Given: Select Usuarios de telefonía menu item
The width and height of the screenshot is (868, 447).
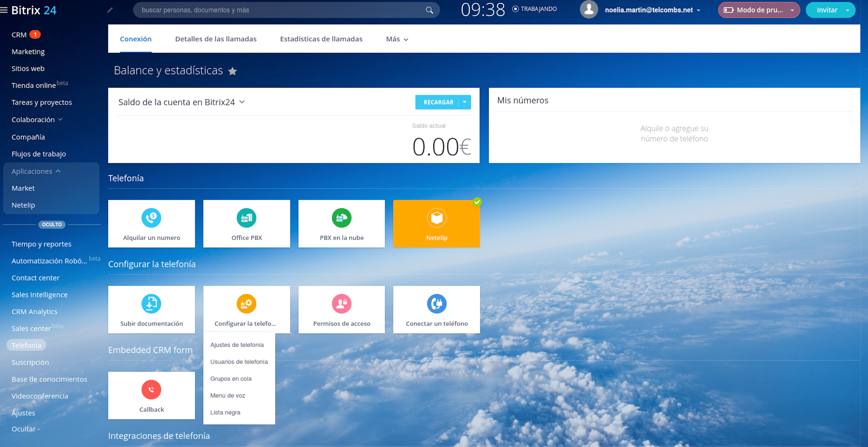Looking at the screenshot, I should click(x=239, y=362).
